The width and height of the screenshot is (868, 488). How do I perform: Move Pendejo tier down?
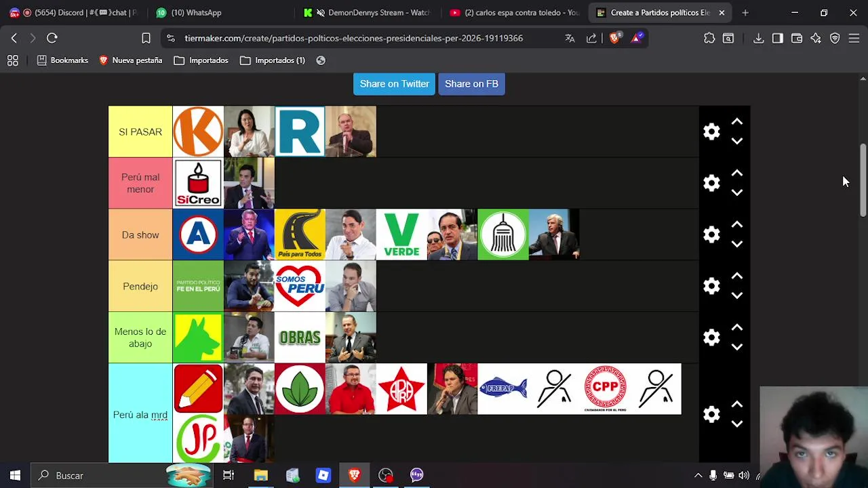coord(737,296)
